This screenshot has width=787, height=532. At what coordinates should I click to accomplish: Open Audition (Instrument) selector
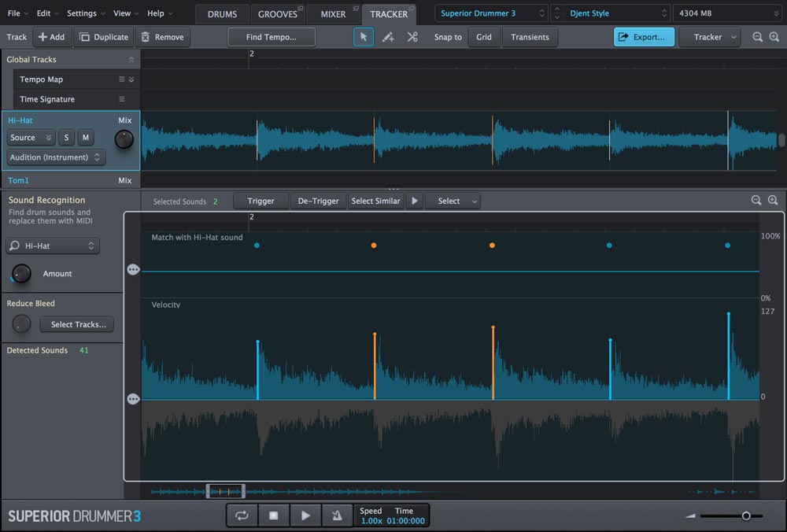56,157
